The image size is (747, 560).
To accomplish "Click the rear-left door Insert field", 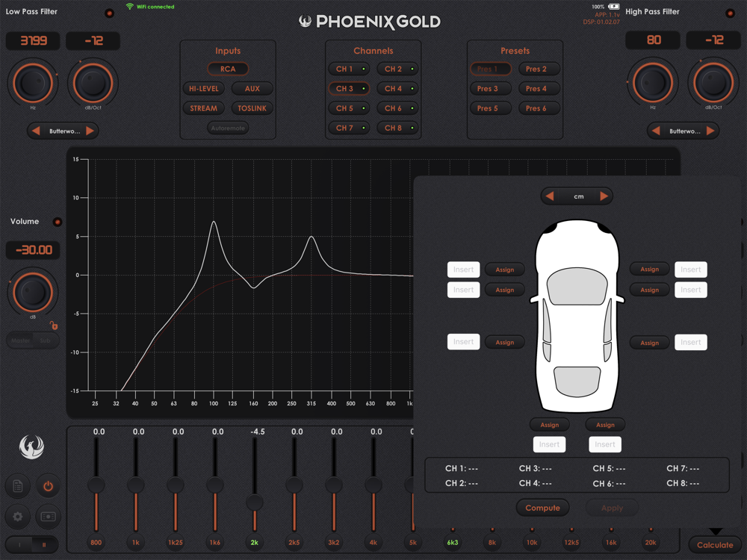I will (x=463, y=342).
